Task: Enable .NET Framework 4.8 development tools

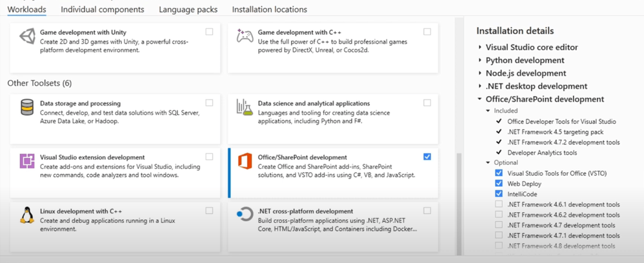Action: [499, 246]
